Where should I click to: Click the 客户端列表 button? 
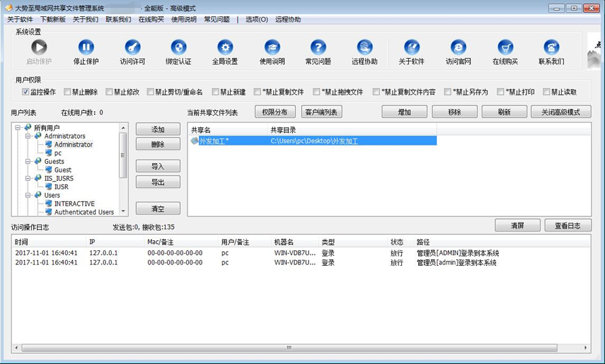coord(321,112)
